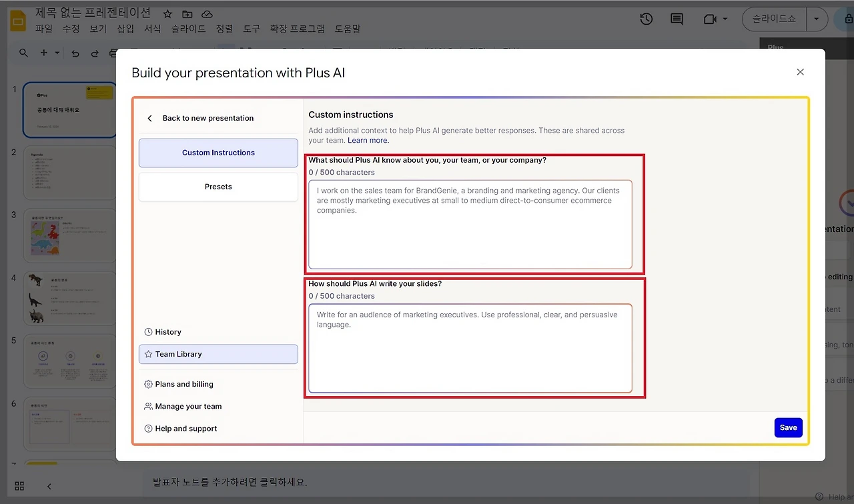
Task: Open version history clock icon
Action: pos(646,19)
